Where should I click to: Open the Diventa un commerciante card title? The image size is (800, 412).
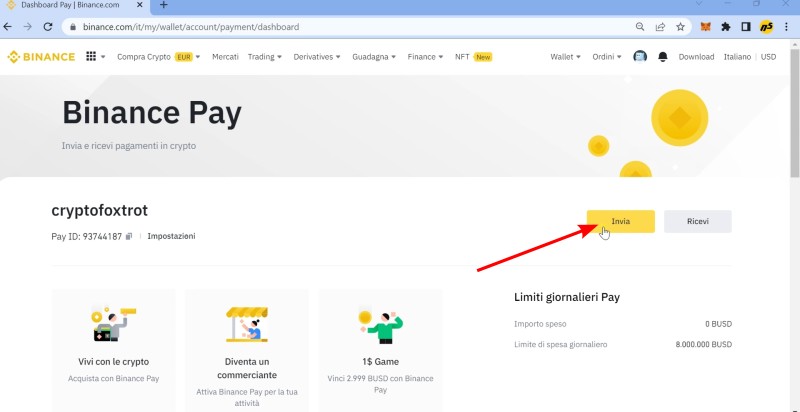tap(247, 368)
